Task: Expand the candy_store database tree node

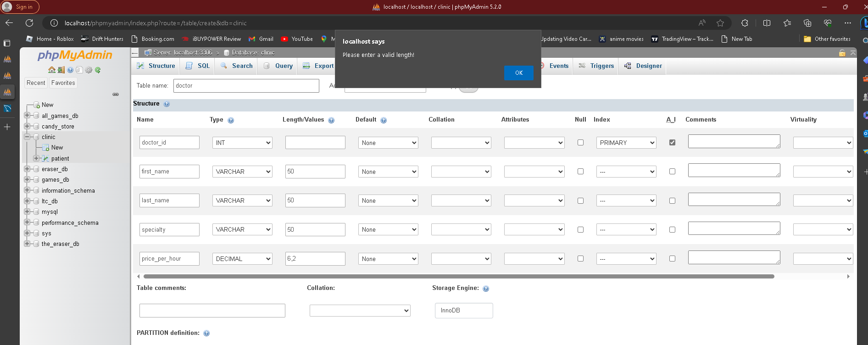Action: 27,126
